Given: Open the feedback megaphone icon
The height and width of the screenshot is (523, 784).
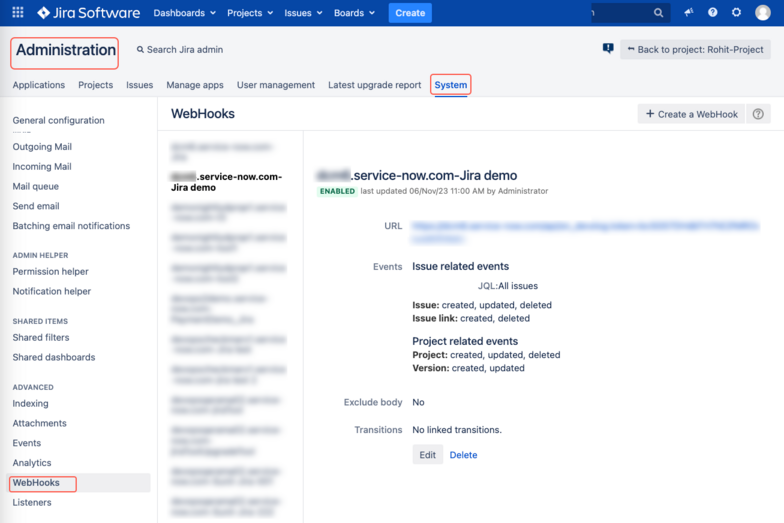Looking at the screenshot, I should [689, 12].
